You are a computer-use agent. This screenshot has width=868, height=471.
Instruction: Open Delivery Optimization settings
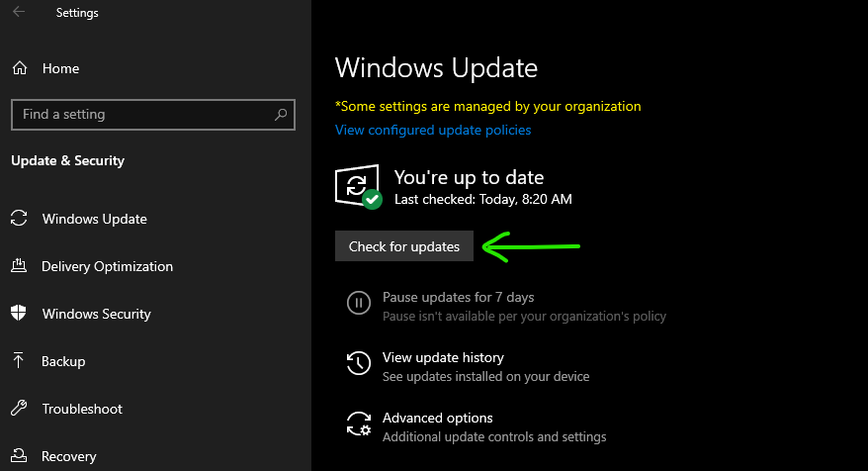point(108,266)
